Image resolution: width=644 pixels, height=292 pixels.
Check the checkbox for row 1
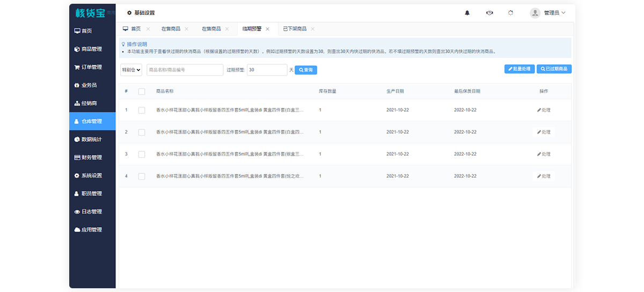coord(142,110)
